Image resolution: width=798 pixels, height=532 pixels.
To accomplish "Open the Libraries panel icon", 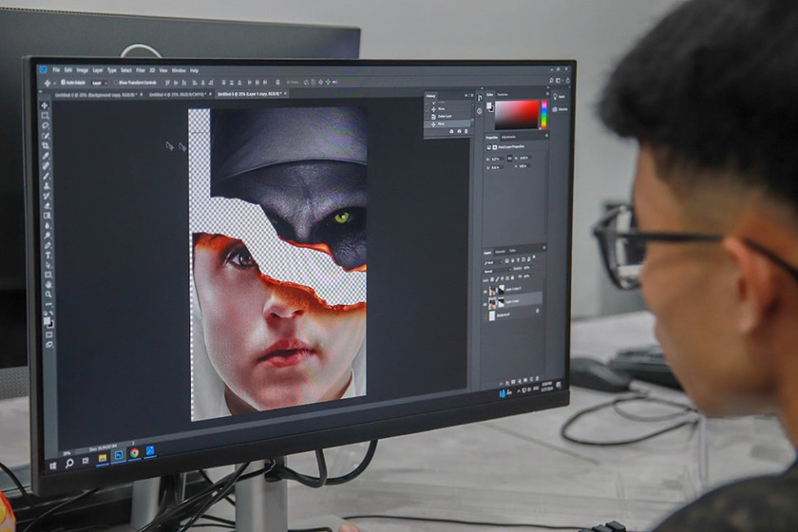I will (x=555, y=109).
